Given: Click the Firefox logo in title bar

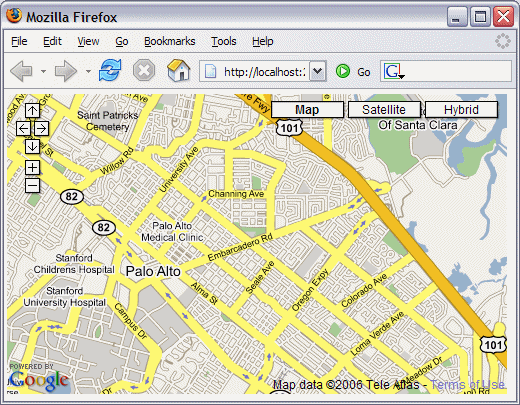Looking at the screenshot, I should (x=14, y=16).
